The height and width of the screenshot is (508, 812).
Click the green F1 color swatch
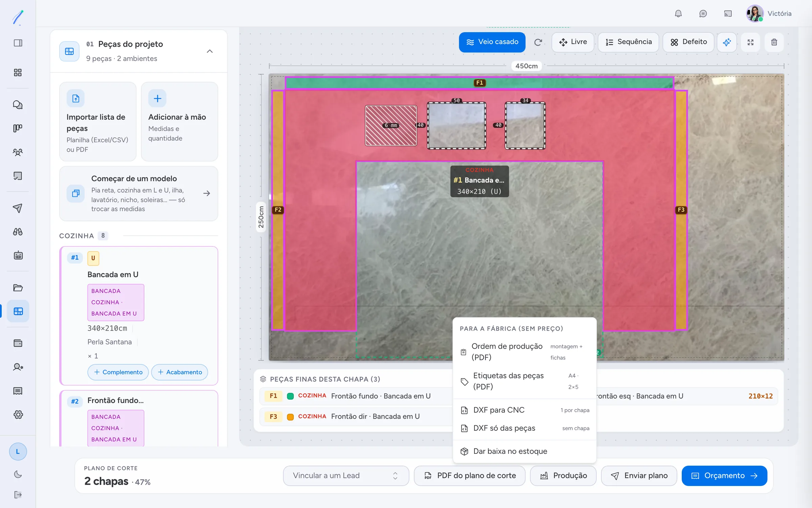click(290, 396)
